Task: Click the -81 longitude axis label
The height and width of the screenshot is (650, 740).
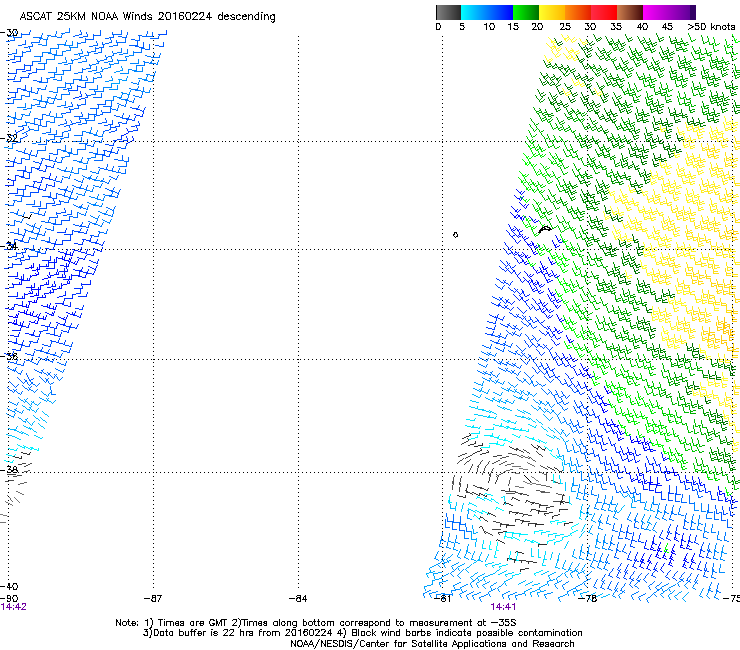Action: [x=442, y=599]
